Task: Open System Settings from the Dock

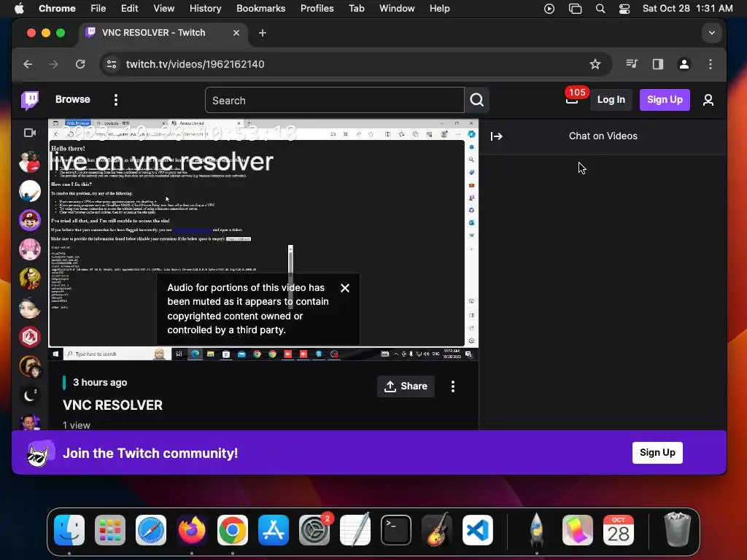Action: click(314, 530)
